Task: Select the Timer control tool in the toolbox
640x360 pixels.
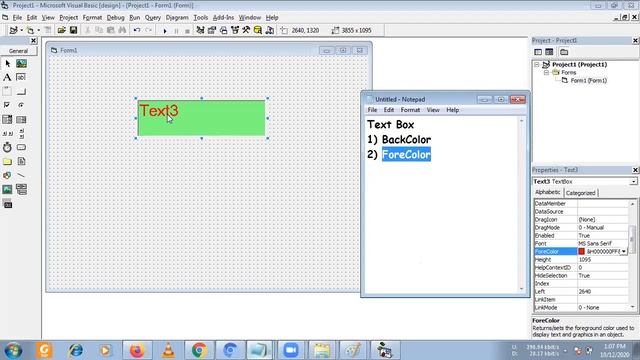Action: point(7,147)
